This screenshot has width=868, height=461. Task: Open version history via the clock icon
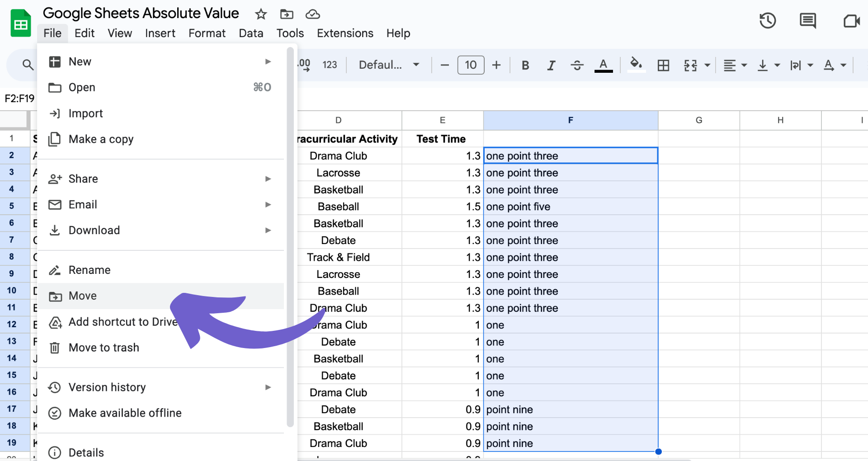coord(767,21)
